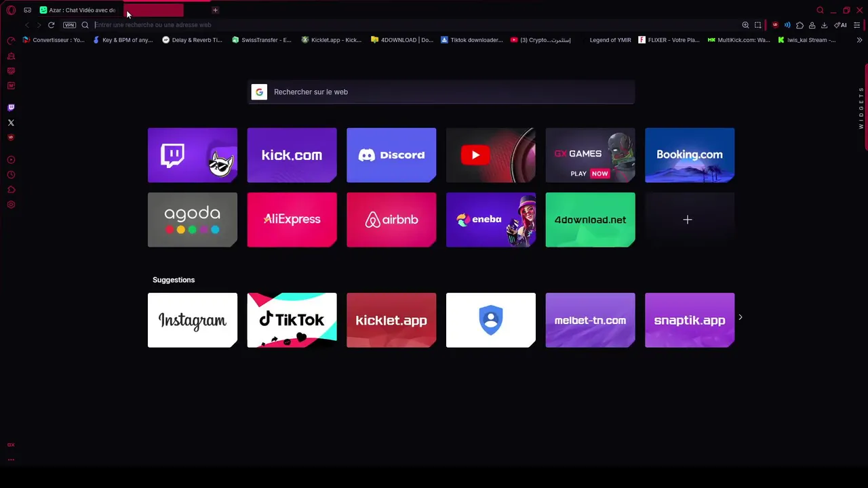The height and width of the screenshot is (488, 868).
Task: Show more suggestions with right arrow
Action: [740, 317]
